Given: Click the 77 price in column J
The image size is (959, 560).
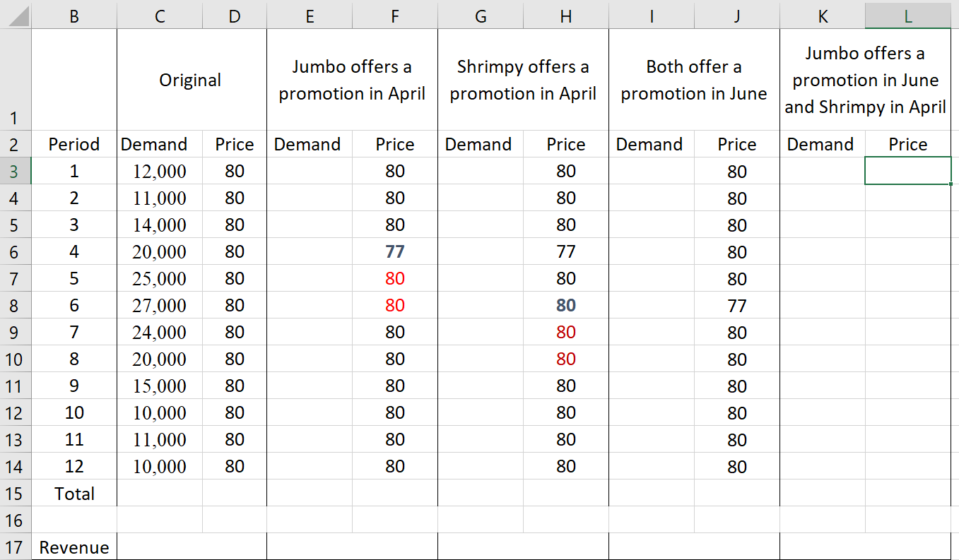Looking at the screenshot, I should click(x=737, y=305).
